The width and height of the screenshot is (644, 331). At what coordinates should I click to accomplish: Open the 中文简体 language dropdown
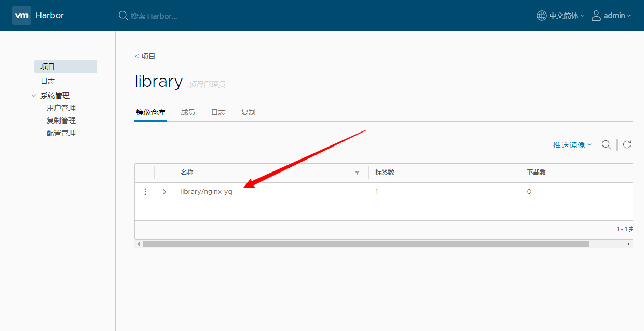(566, 16)
